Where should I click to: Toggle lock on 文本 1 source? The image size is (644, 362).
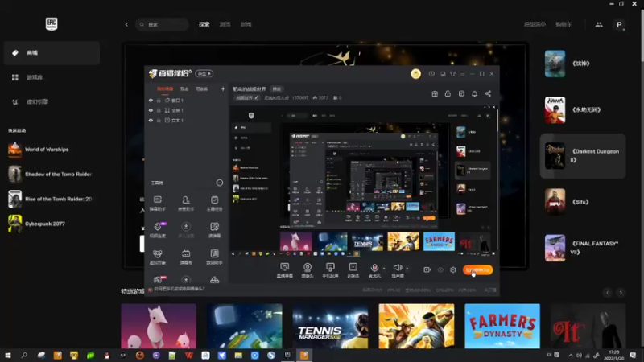coord(159,120)
